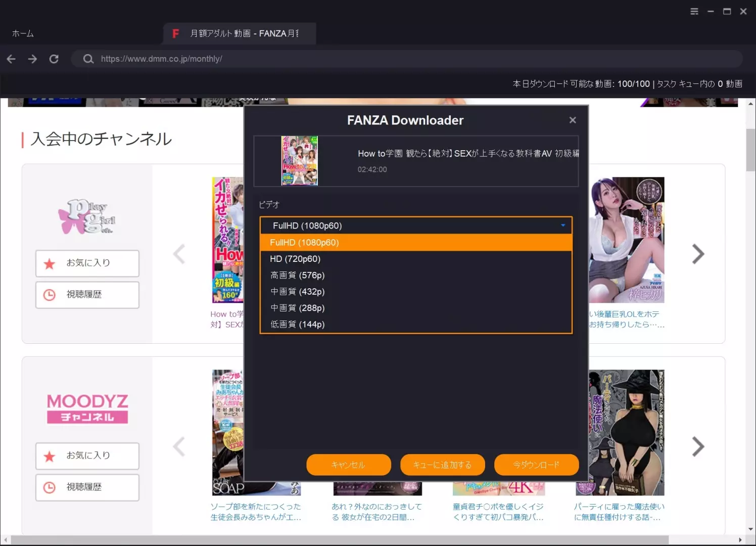The width and height of the screenshot is (756, 546).
Task: Go back using the browser back arrow
Action: [11, 59]
